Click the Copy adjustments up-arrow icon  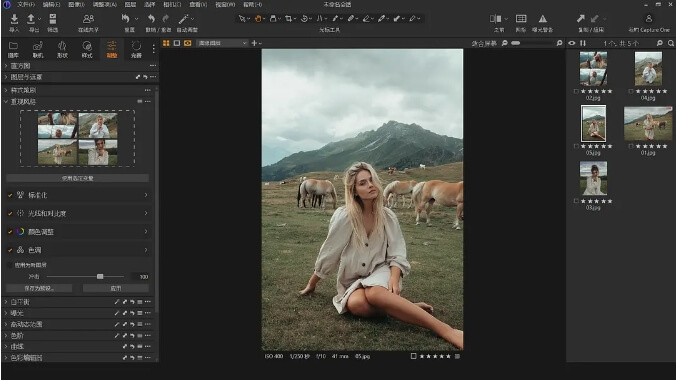point(581,19)
